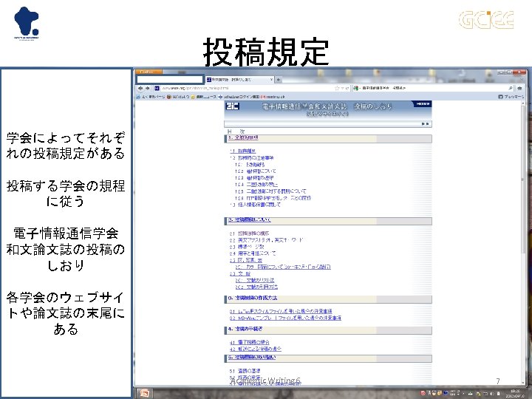
Task: Open link 3.2 about MS-Word template file
Action: pos(285,318)
